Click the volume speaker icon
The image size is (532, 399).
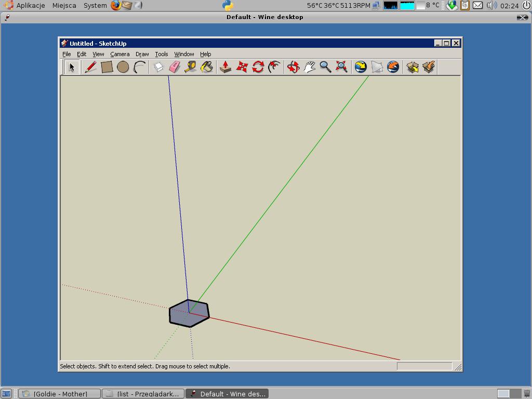[491, 5]
